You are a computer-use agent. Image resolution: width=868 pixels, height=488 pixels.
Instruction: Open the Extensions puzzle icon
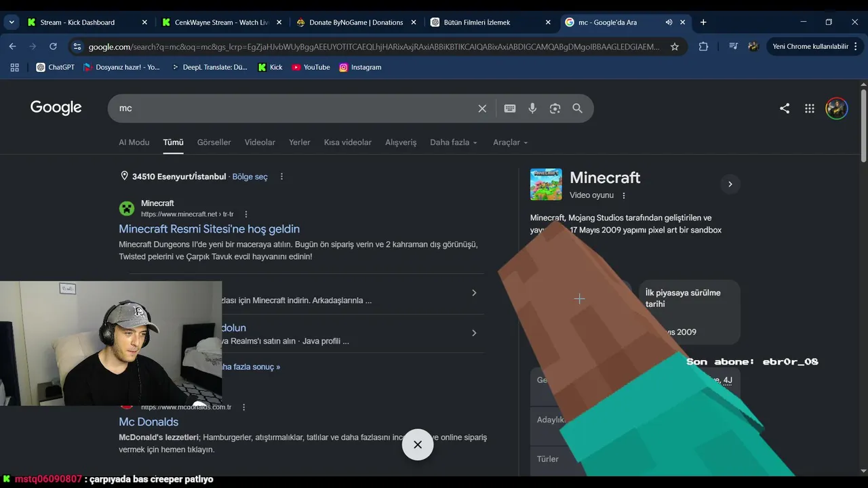pos(703,47)
